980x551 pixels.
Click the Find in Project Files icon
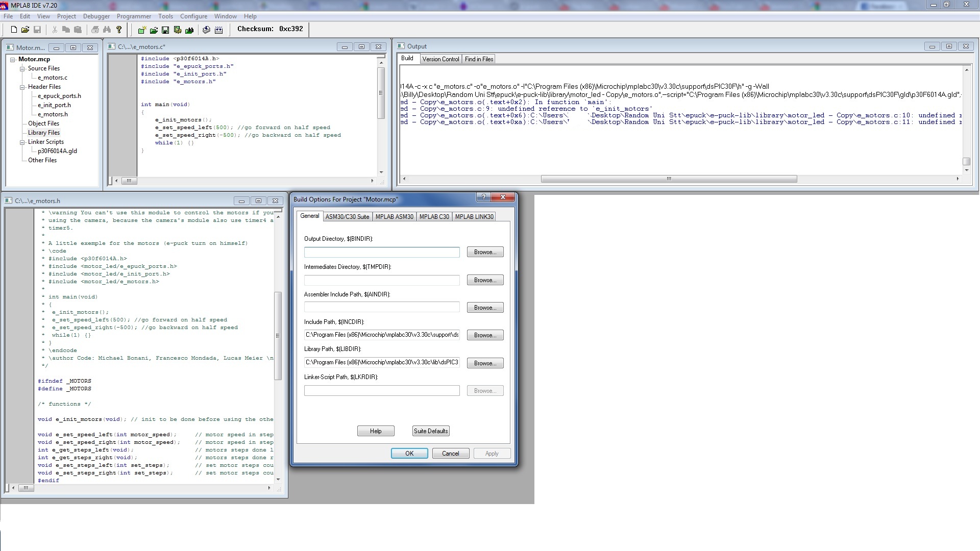(189, 30)
